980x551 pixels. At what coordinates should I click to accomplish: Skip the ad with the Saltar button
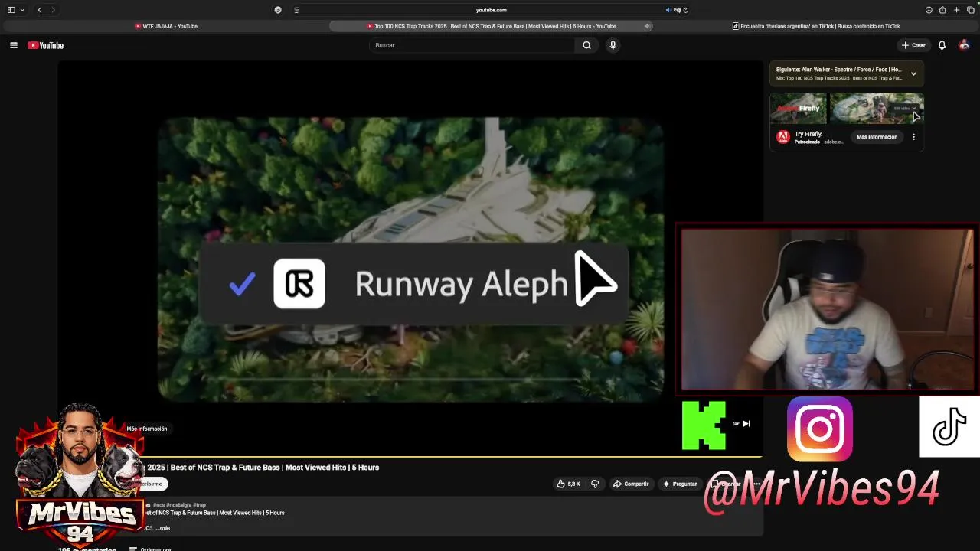coord(740,423)
